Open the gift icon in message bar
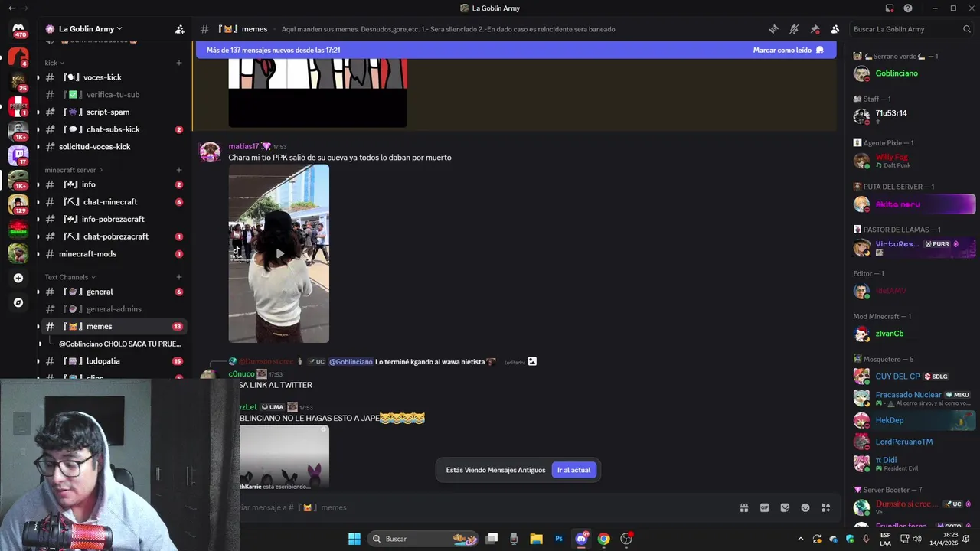This screenshot has height=551, width=980. coord(743,507)
